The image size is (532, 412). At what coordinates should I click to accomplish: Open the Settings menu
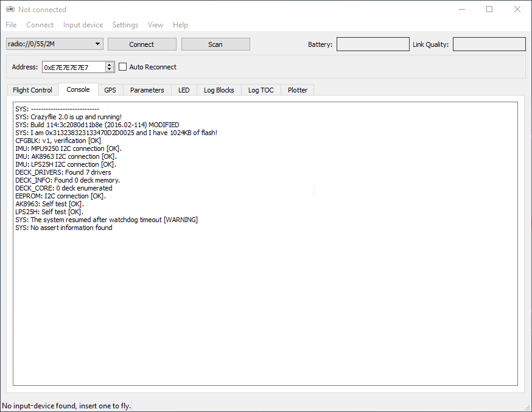125,25
